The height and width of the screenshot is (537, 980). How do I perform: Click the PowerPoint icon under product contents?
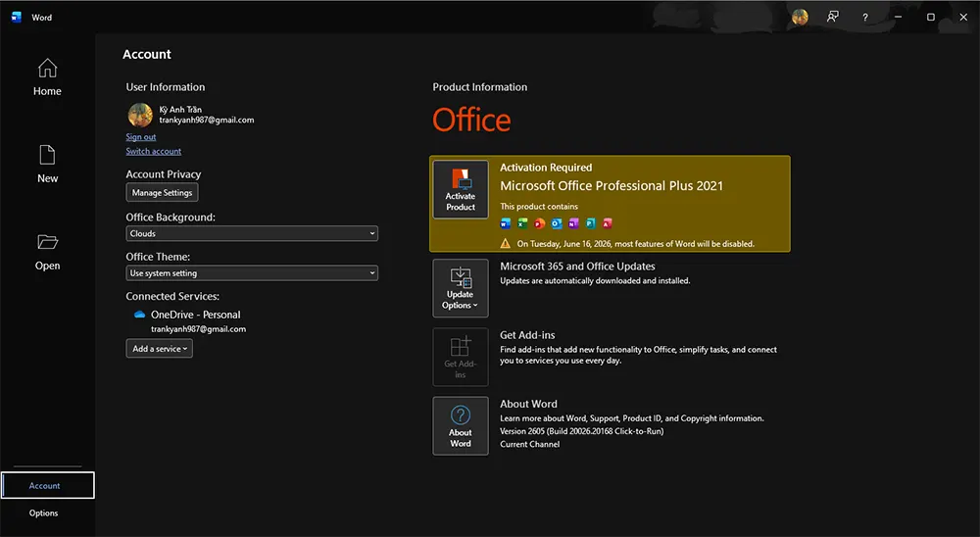(539, 223)
